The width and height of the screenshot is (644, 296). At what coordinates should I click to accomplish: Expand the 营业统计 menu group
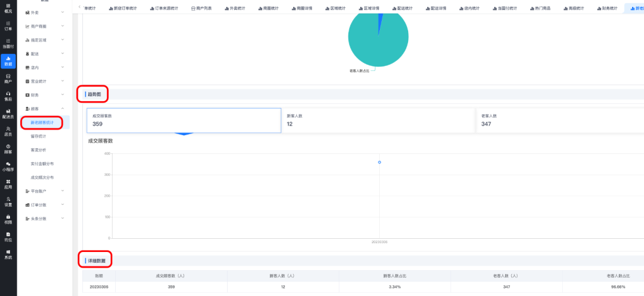point(44,81)
